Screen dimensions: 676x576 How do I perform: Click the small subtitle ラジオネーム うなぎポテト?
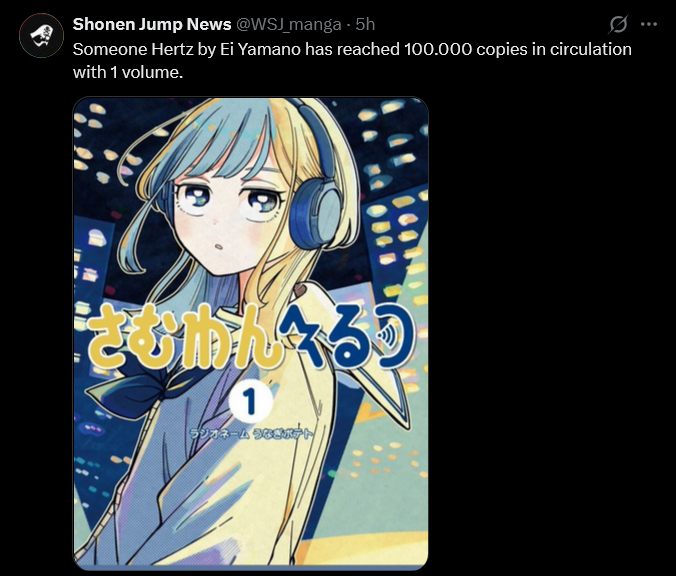click(250, 433)
